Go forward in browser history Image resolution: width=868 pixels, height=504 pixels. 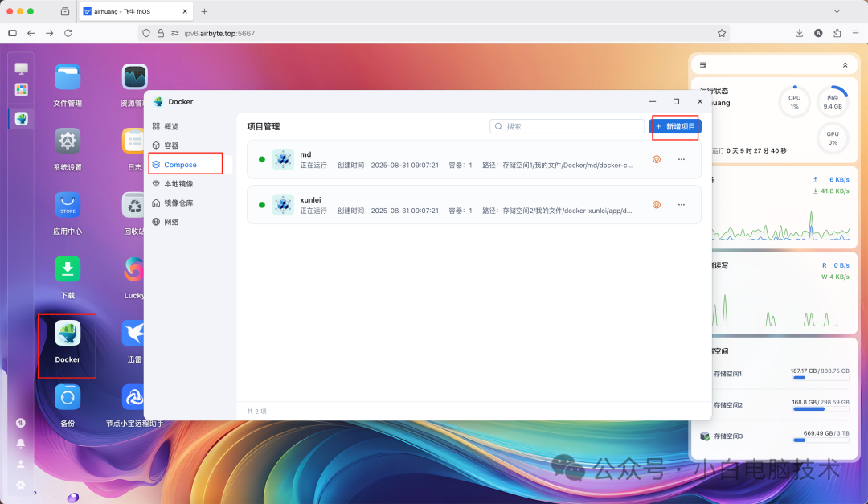point(49,33)
